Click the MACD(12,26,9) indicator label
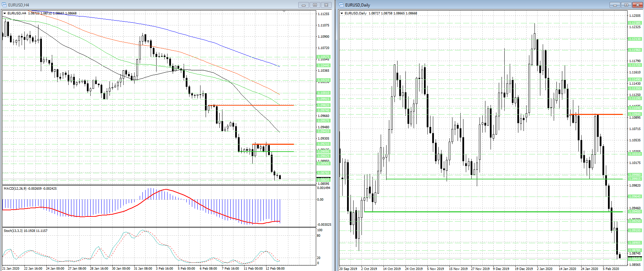This screenshot has width=644, height=271. (x=15, y=189)
